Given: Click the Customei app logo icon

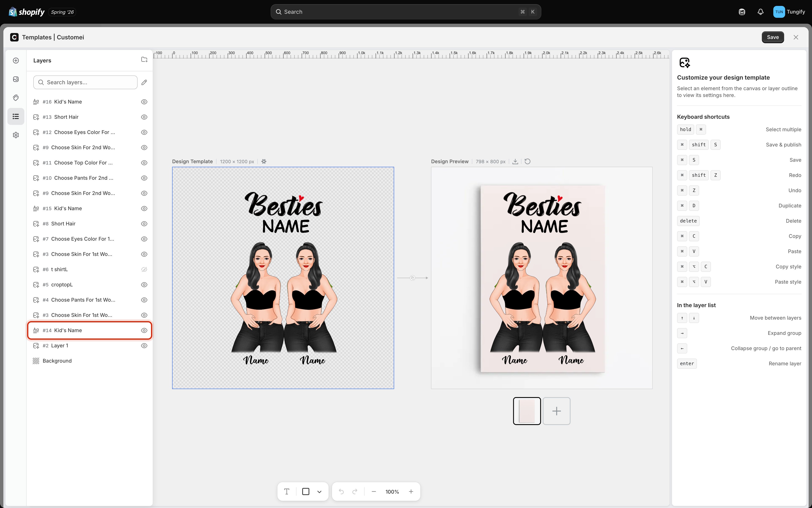Looking at the screenshot, I should click(14, 37).
